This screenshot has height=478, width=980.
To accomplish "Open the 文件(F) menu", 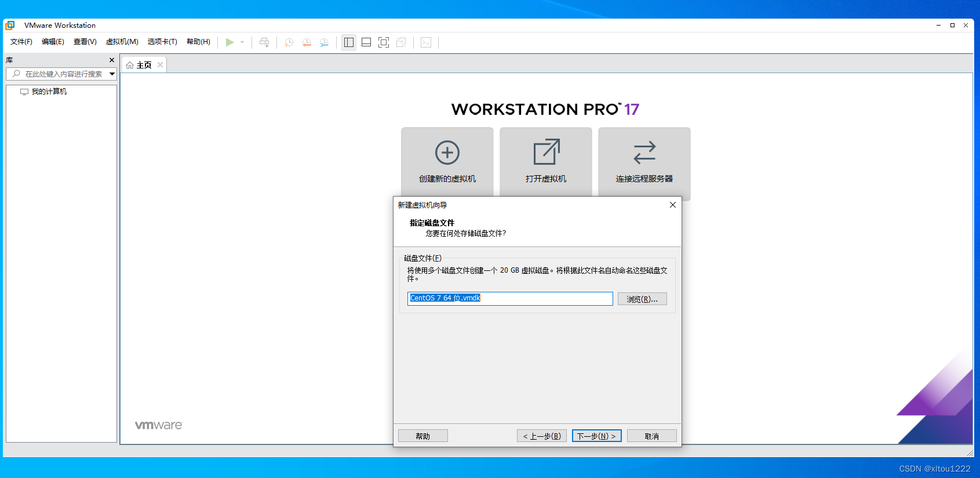I will pos(21,42).
